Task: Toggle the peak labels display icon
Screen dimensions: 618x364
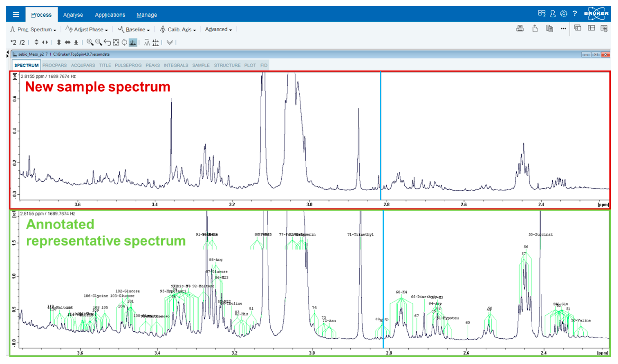Action: pos(147,42)
